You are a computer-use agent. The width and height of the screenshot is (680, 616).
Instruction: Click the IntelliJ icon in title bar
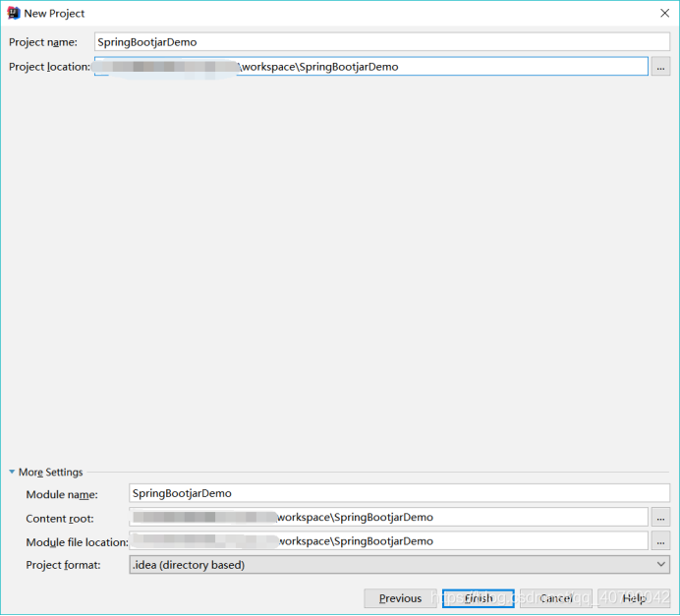14,13
